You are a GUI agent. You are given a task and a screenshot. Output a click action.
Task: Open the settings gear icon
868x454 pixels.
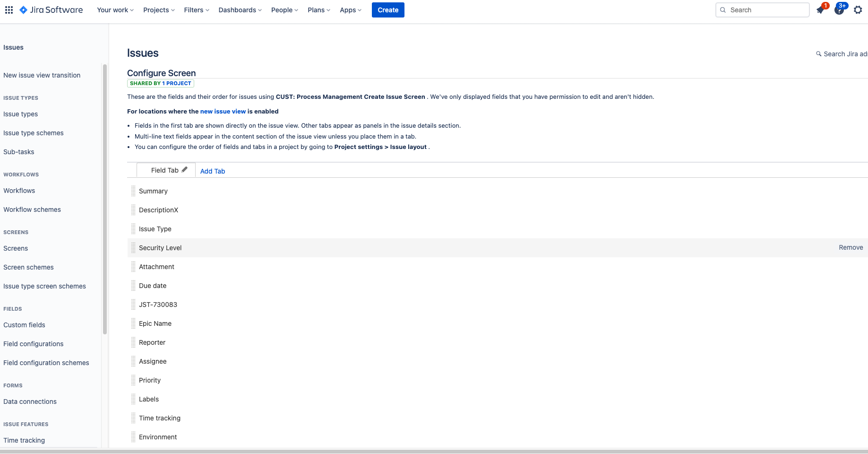(858, 10)
